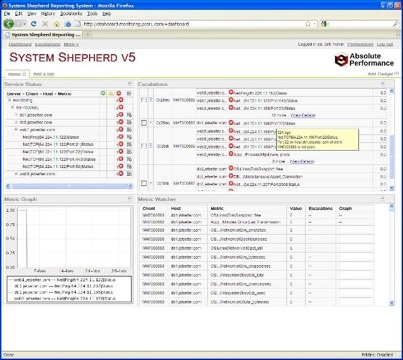Tick the checkbox for first escalation group
This screenshot has width=403, height=360.
pos(144,100)
